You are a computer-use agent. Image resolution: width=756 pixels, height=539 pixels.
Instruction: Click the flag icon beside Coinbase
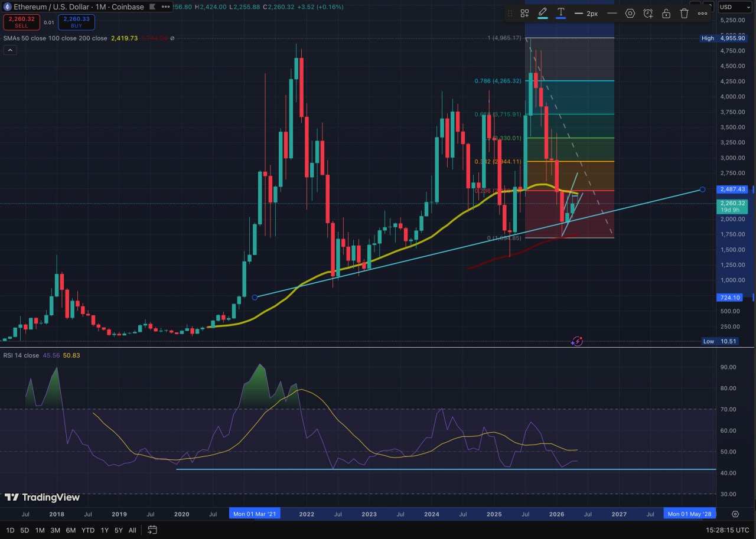(151, 7)
